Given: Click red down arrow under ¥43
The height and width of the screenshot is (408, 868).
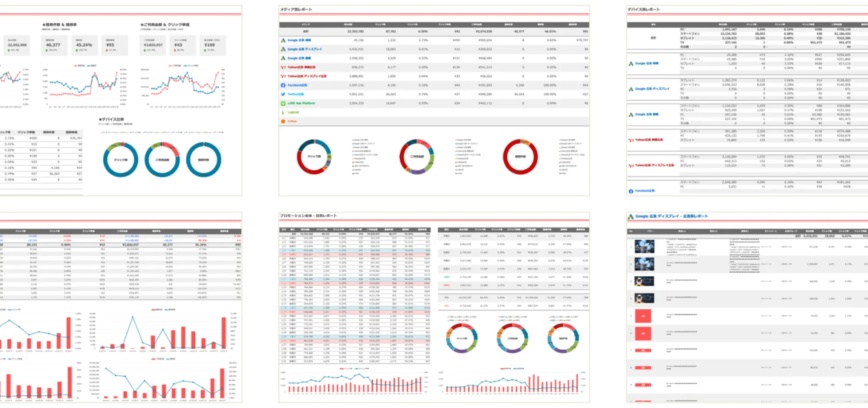Looking at the screenshot, I should tap(175, 50).
